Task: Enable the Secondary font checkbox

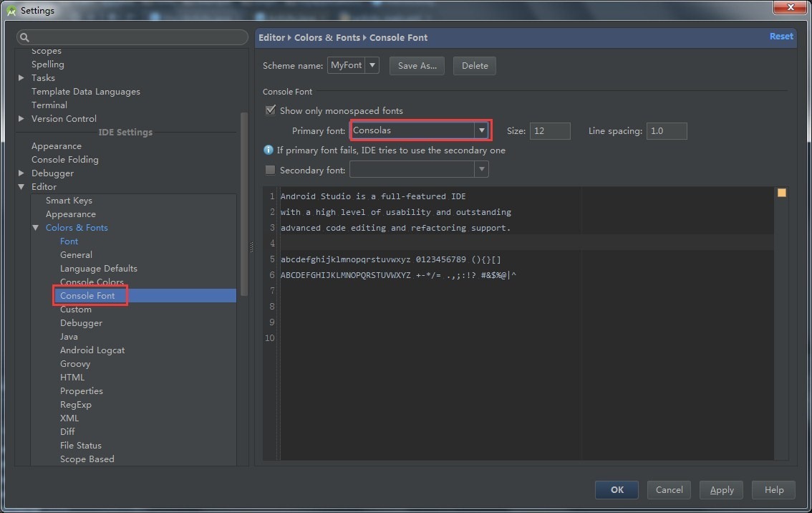Action: click(271, 170)
